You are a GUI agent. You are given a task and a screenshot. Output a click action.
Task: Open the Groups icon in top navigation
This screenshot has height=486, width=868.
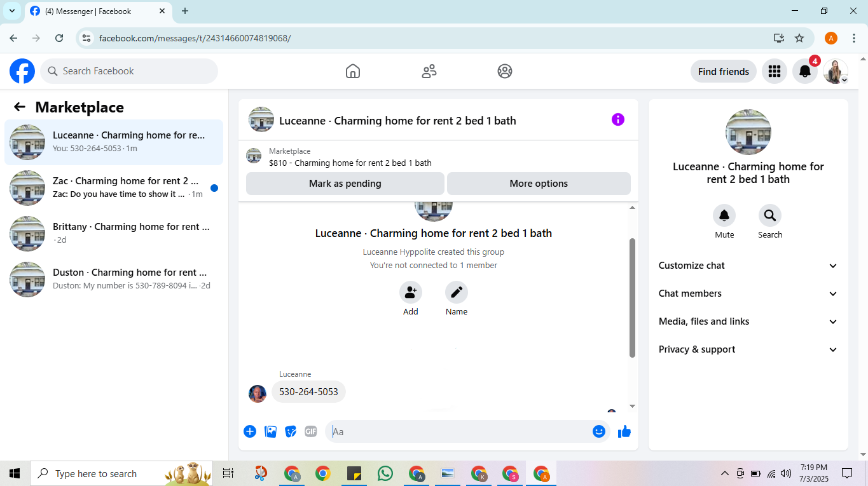tap(505, 71)
